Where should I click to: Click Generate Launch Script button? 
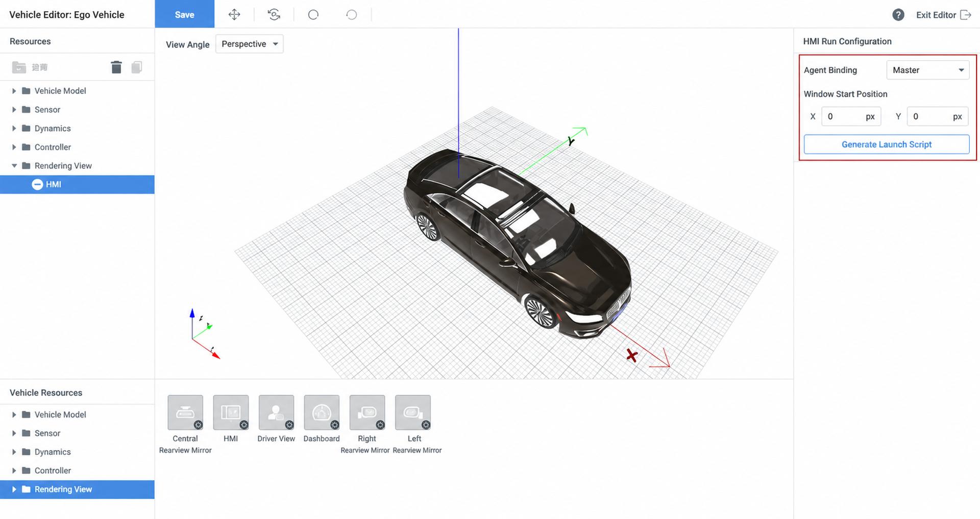coord(887,144)
